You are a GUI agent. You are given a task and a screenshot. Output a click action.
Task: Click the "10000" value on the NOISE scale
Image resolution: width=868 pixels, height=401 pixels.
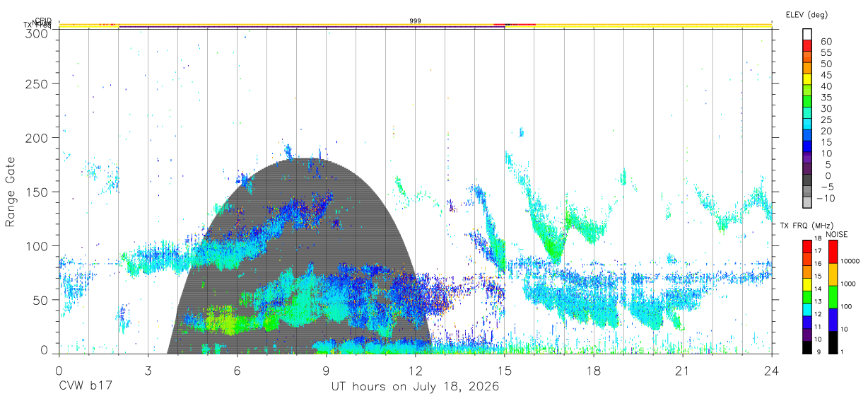850,261
